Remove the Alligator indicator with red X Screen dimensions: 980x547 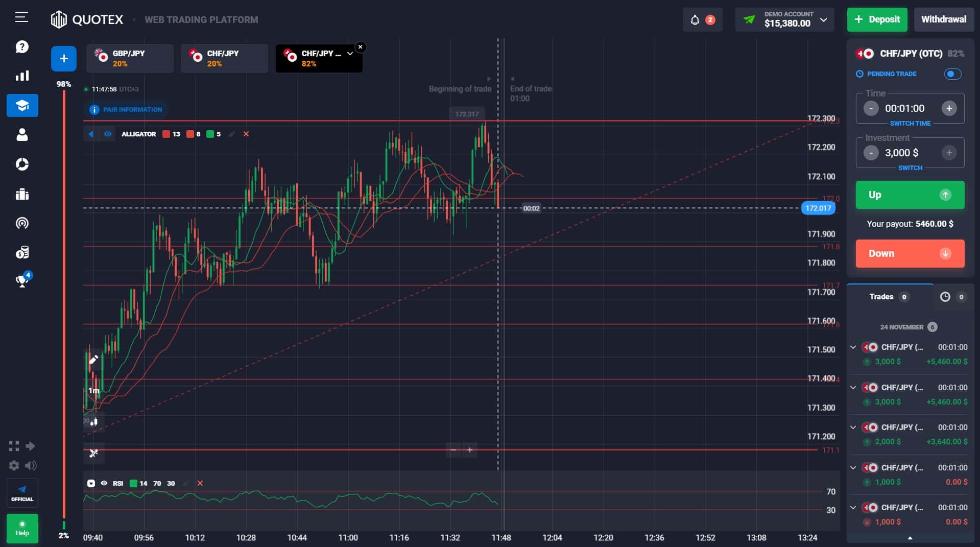click(x=246, y=134)
